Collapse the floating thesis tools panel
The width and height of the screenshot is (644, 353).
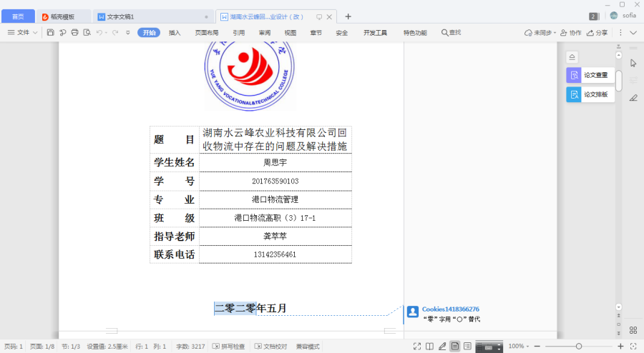(572, 57)
